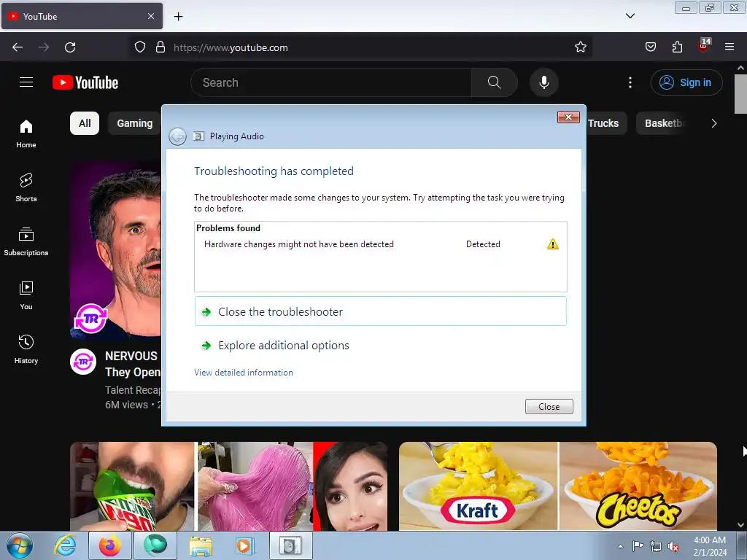This screenshot has width=747, height=560.
Task: Click the Sign in button
Action: [686, 82]
